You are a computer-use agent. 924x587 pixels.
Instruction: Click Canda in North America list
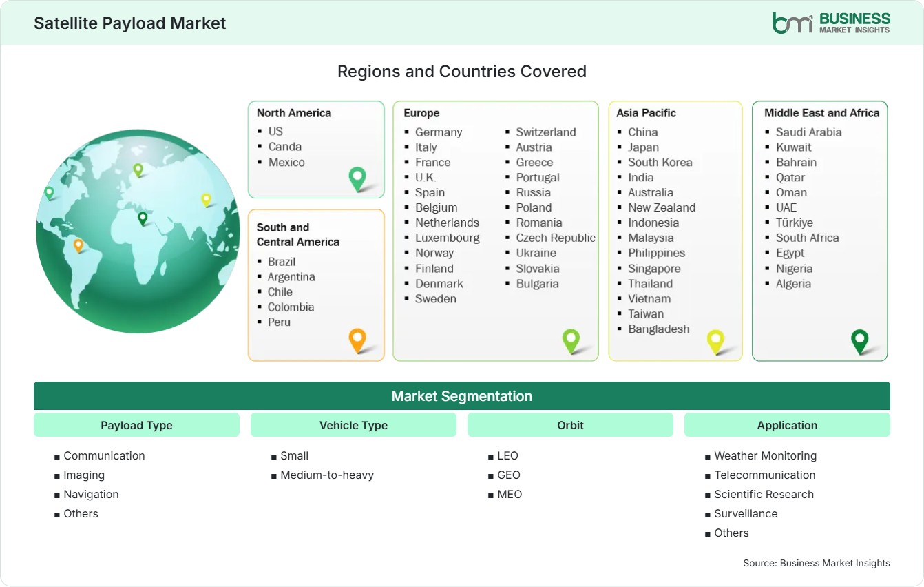285,146
